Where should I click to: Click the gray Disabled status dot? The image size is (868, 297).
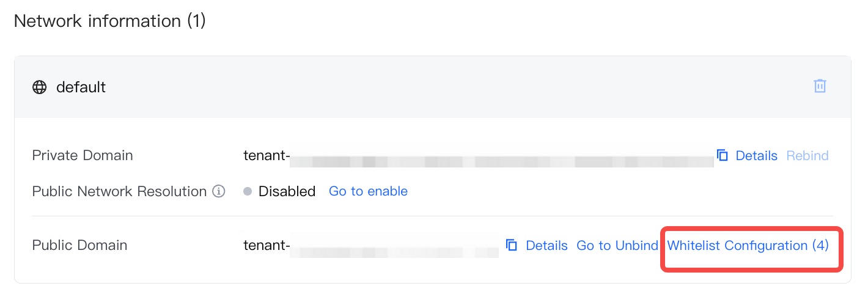coord(248,192)
